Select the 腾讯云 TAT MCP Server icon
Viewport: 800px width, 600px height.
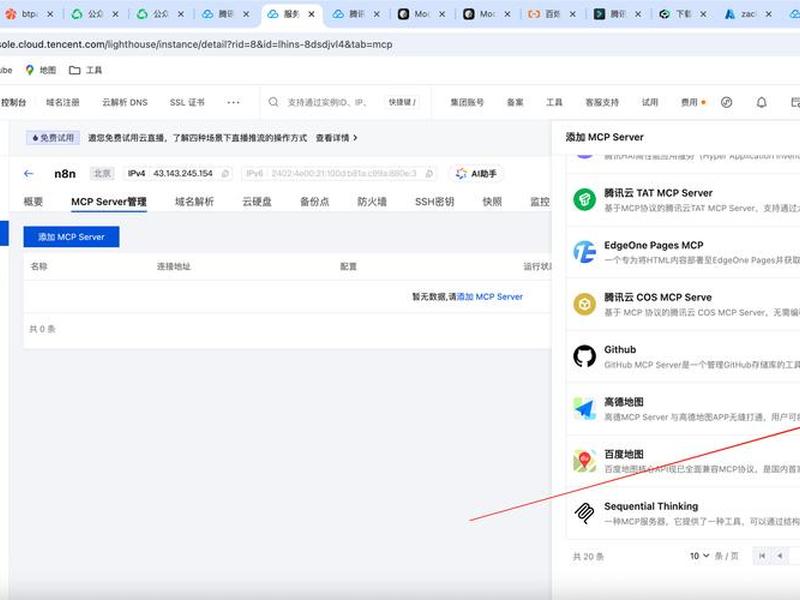[x=585, y=199]
